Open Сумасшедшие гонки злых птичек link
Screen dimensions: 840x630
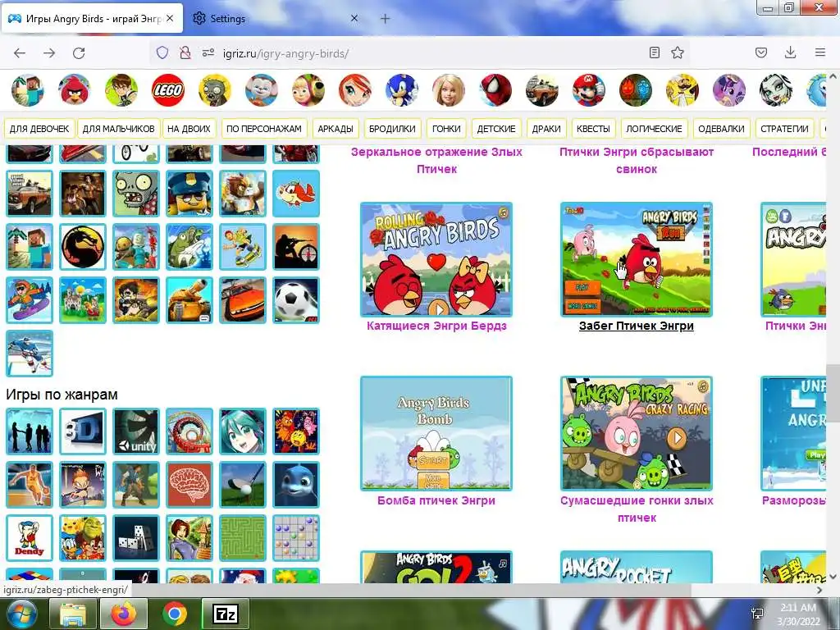click(637, 509)
